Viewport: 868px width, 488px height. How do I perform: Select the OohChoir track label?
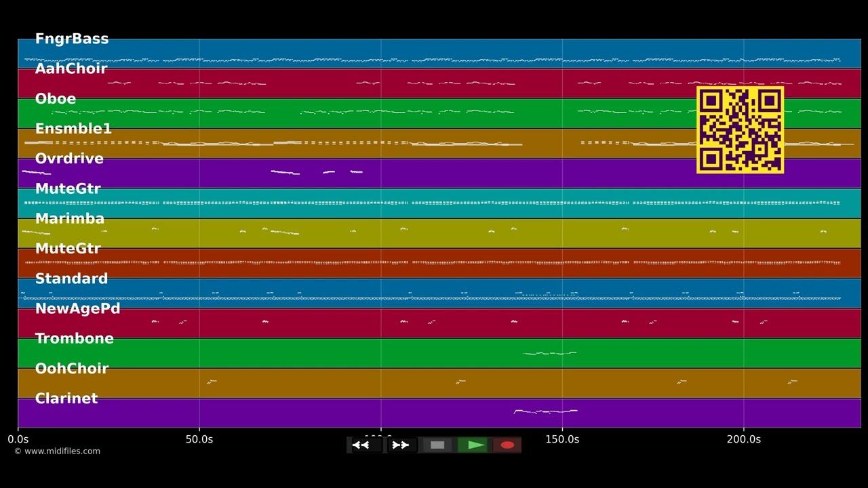point(72,369)
